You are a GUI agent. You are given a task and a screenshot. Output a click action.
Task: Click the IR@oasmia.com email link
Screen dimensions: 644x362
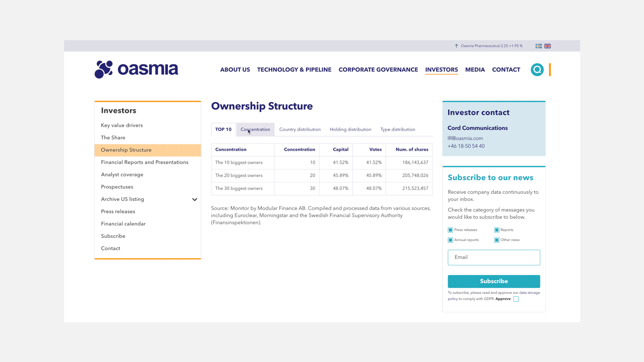pos(465,138)
